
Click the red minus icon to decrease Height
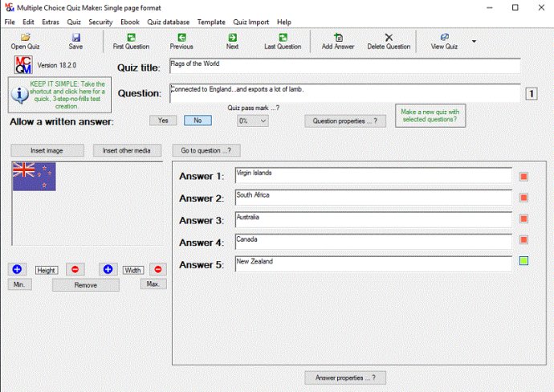(x=75, y=269)
